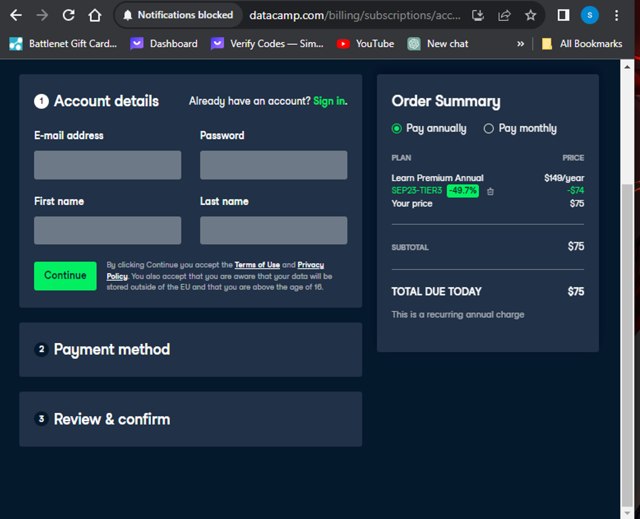Click the install app icon in address bar
This screenshot has width=640, height=519.
[478, 16]
